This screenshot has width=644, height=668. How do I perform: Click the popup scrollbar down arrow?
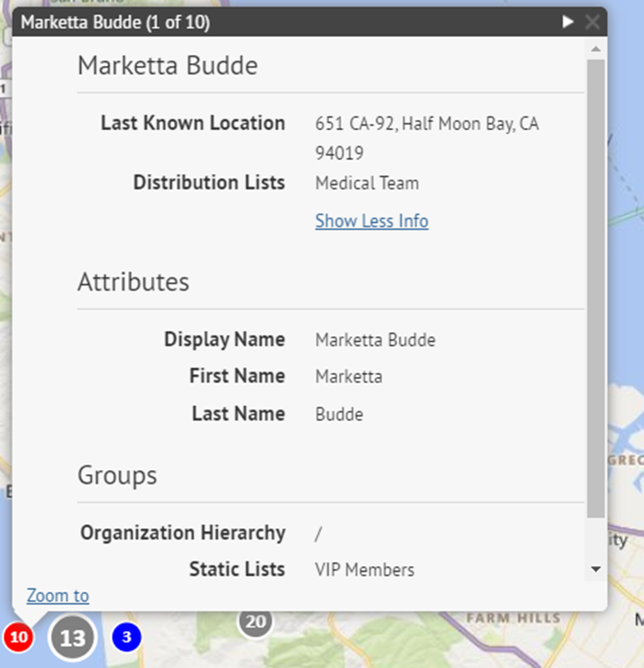(595, 569)
